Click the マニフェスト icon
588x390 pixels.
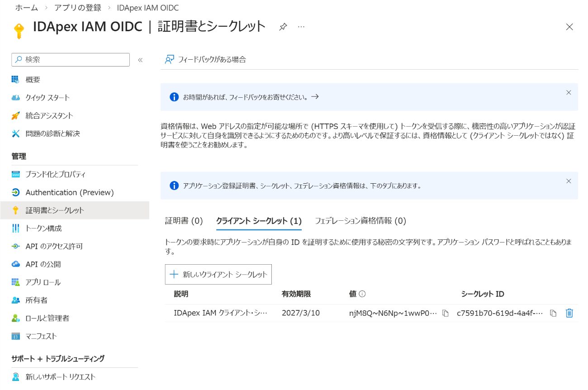[16, 336]
